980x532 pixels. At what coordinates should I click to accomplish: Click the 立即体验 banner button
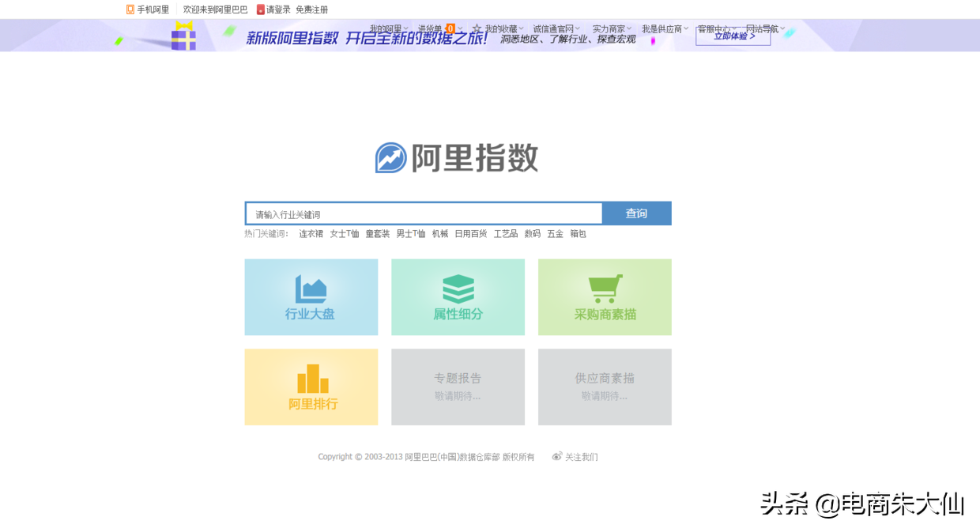pos(733,36)
